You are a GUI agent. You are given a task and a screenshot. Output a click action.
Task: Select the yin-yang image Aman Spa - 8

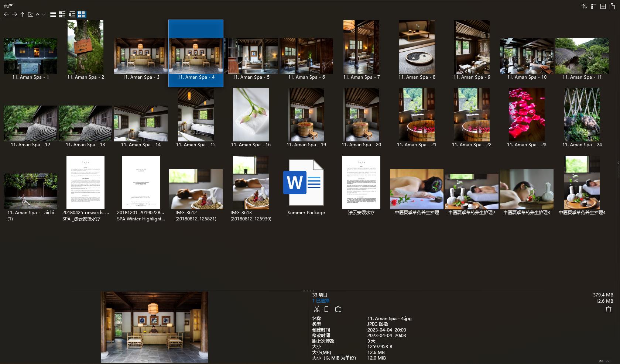[x=417, y=47]
